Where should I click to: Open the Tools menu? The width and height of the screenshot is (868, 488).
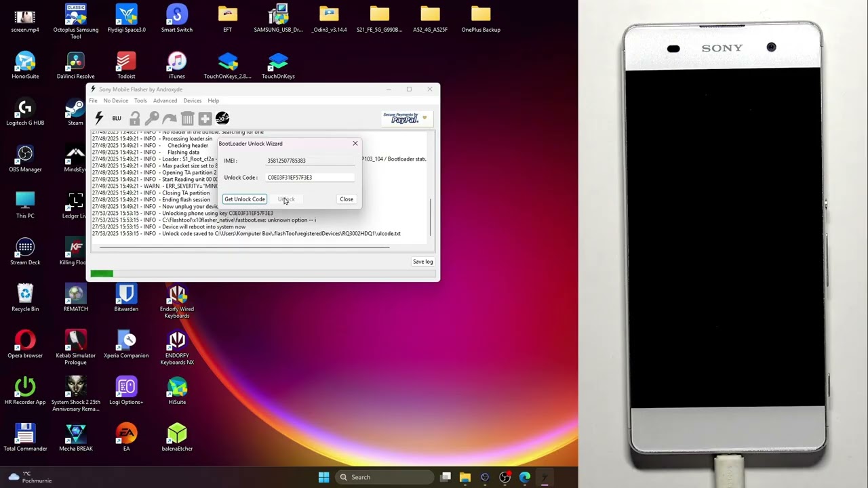coord(140,101)
